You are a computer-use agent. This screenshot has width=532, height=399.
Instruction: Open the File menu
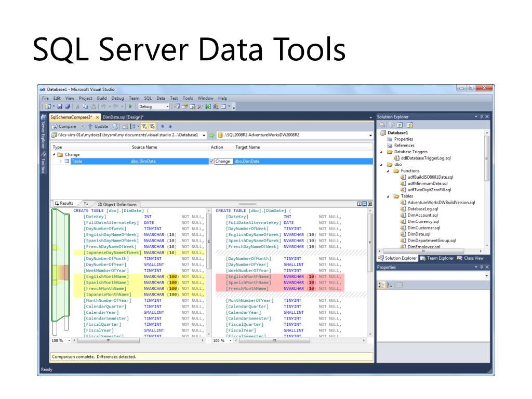(46, 98)
